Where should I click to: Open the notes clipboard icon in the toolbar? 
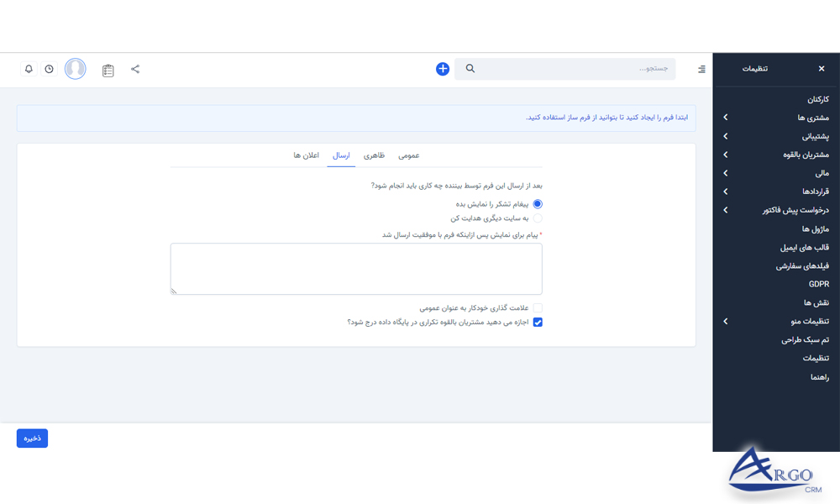point(108,70)
